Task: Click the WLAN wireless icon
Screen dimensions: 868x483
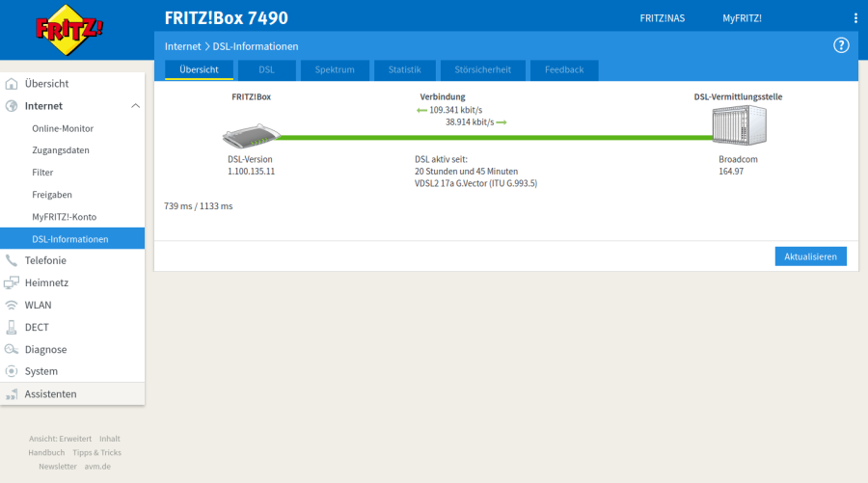Action: tap(12, 305)
